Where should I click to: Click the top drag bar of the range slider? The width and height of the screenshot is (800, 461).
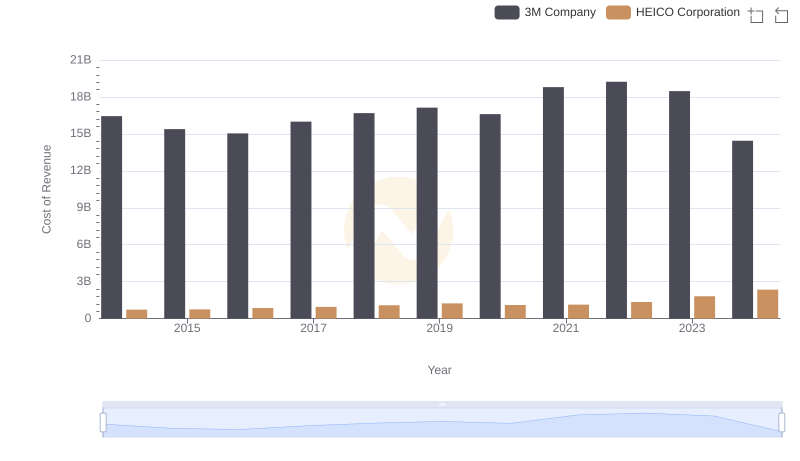pyautogui.click(x=442, y=404)
